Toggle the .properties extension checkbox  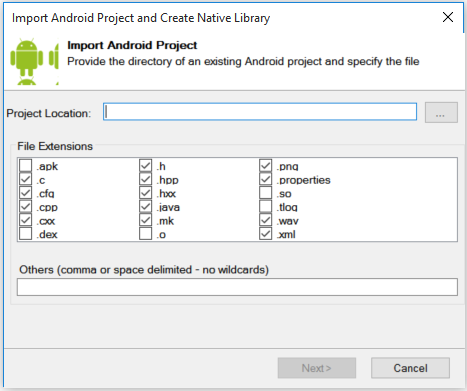point(266,179)
